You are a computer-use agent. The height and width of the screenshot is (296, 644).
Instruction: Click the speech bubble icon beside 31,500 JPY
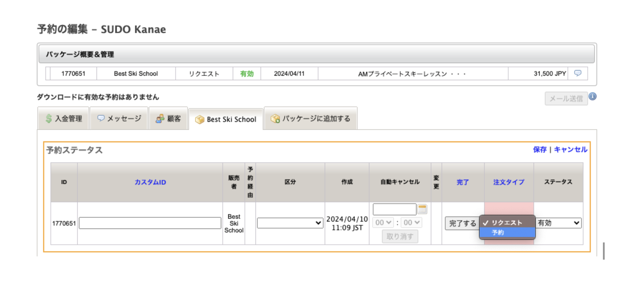click(x=578, y=73)
